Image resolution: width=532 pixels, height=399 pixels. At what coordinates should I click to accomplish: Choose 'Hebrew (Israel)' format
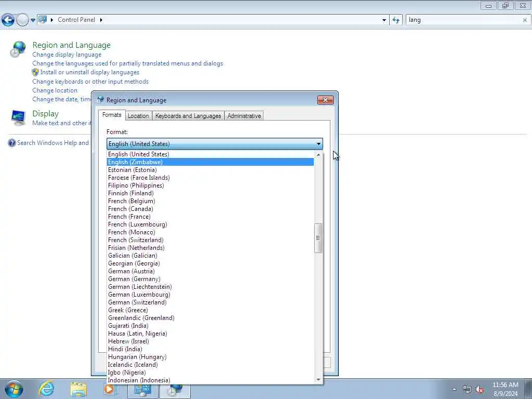click(x=210, y=342)
